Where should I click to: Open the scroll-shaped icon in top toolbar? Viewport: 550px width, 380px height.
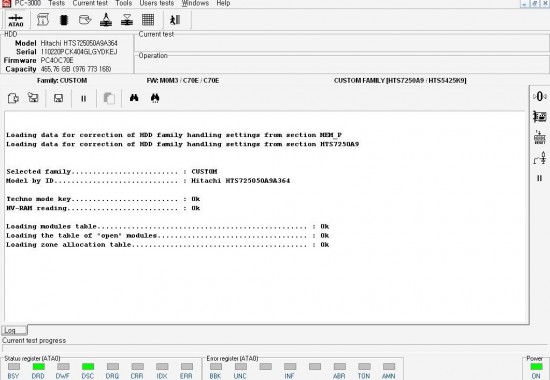(x=43, y=20)
